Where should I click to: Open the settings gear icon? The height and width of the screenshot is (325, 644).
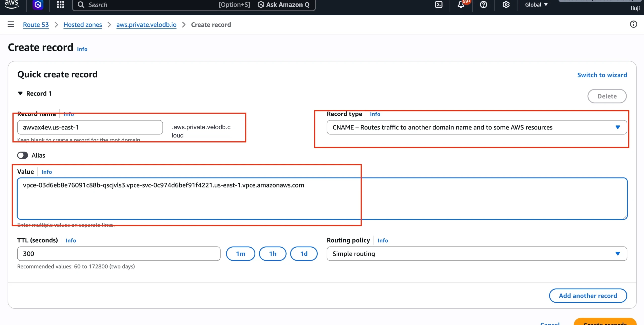(506, 5)
